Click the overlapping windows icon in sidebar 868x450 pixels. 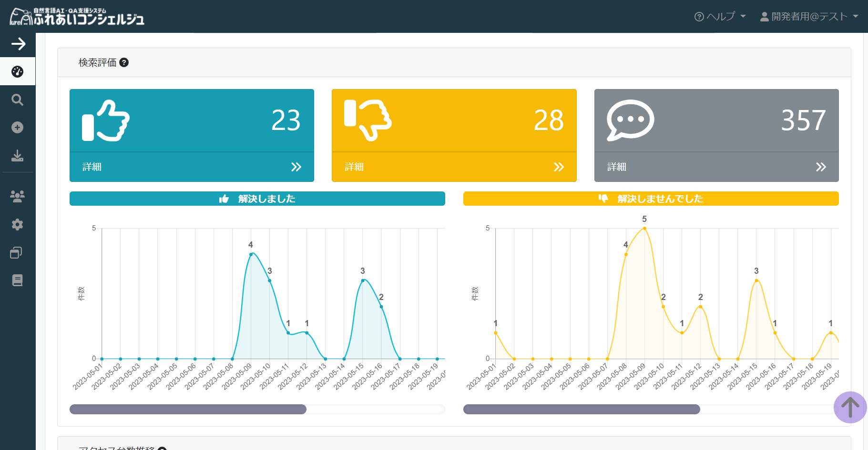(17, 252)
